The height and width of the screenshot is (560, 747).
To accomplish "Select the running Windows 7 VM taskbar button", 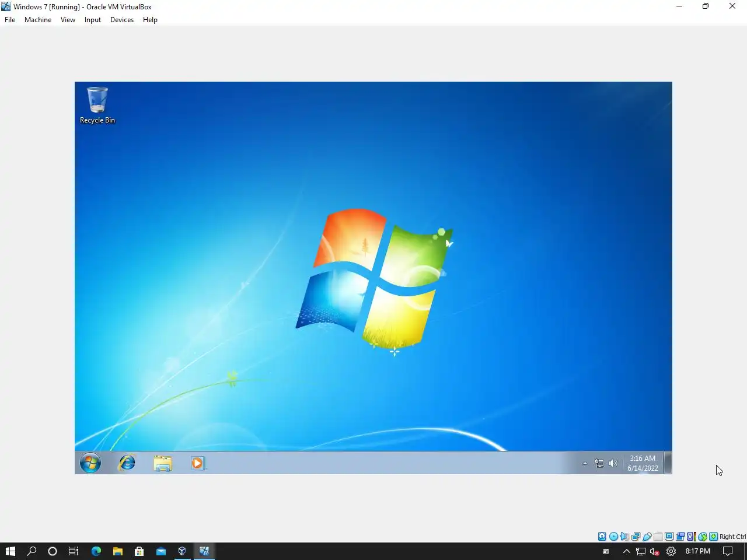I will pos(204,551).
